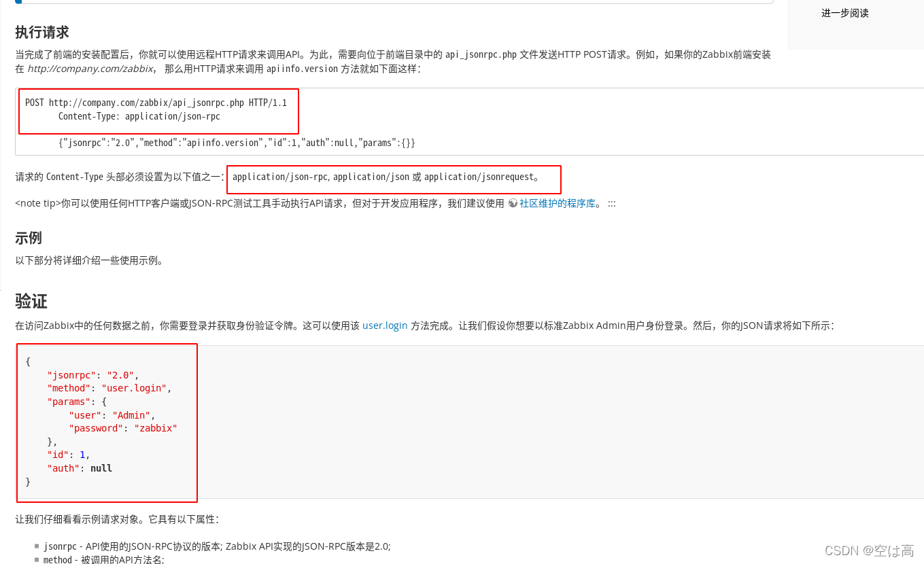
Task: Click the 让我们仔细看看示例请求对象 sentence
Action: (x=117, y=519)
